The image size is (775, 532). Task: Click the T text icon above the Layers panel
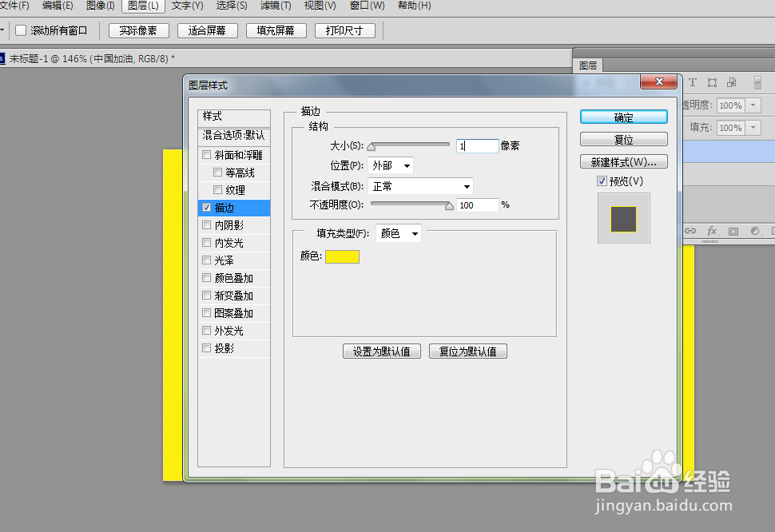click(x=692, y=81)
